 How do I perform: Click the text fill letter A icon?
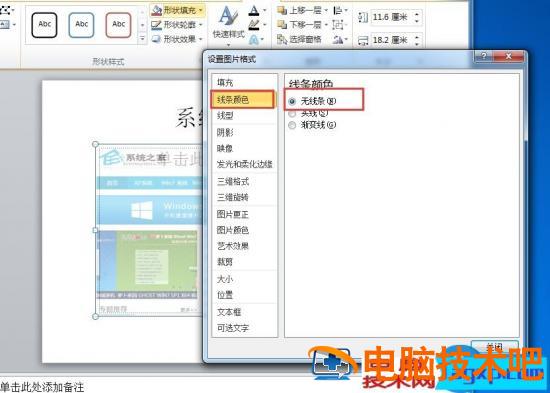click(x=254, y=11)
